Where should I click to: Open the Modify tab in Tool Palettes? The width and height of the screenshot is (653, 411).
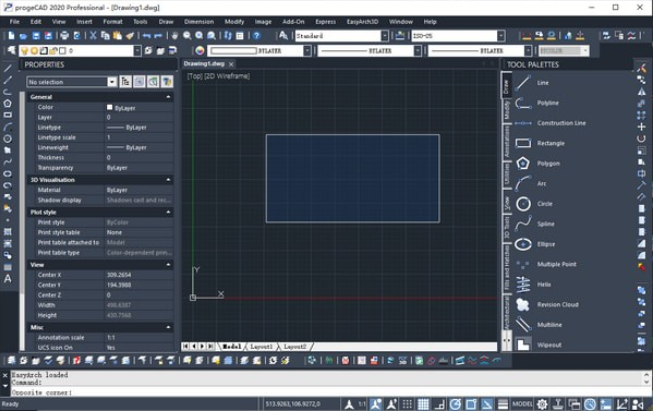tap(507, 109)
